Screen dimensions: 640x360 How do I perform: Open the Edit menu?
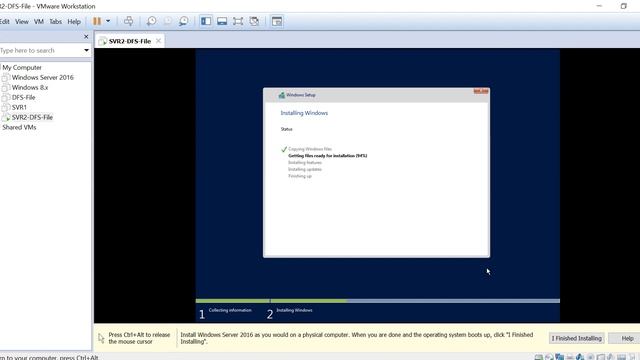tap(4, 22)
